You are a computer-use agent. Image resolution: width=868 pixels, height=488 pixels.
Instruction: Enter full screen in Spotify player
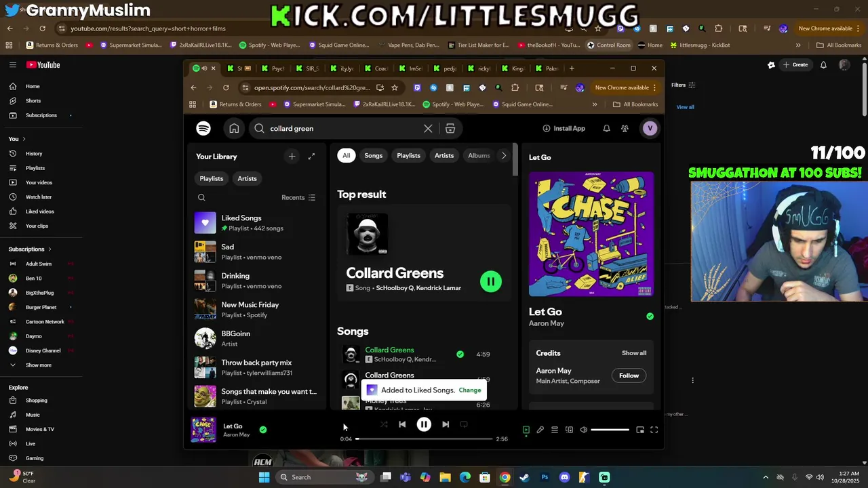(654, 430)
